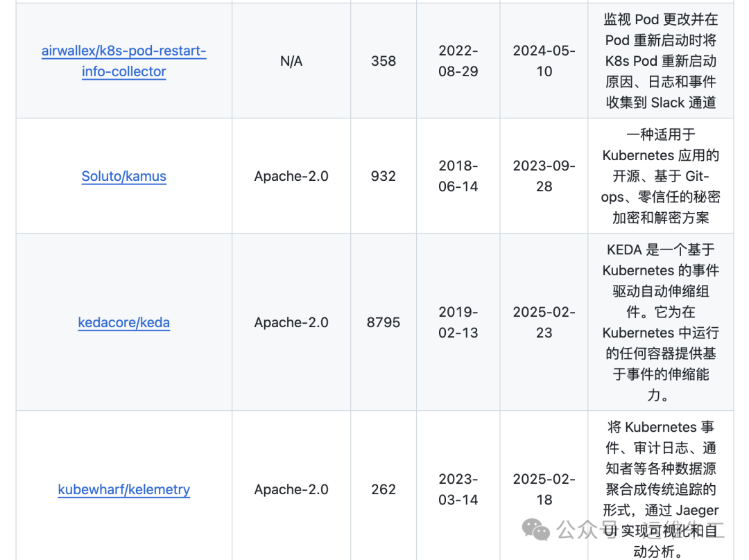Click the KEDA description text

click(x=661, y=322)
